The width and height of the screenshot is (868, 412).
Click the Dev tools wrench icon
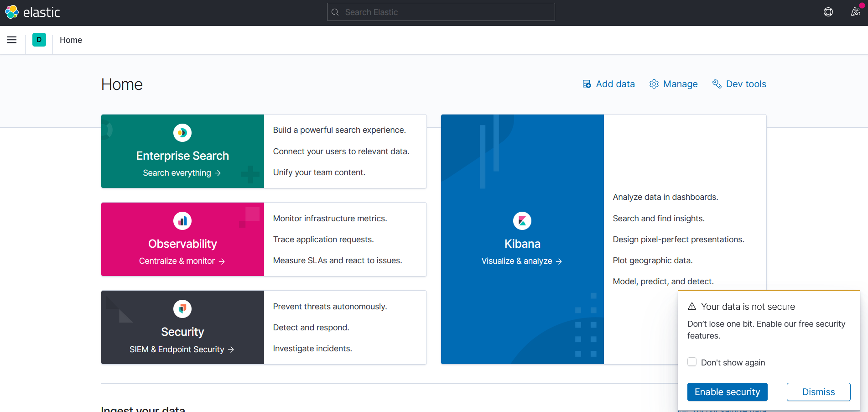click(x=717, y=84)
